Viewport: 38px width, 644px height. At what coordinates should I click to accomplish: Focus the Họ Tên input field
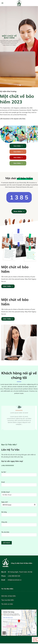point(19,475)
